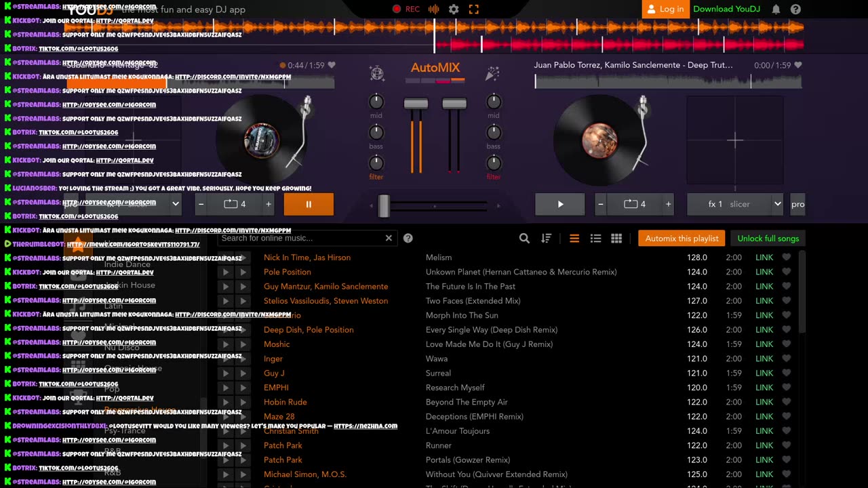Click Automix this playlist

tap(682, 239)
